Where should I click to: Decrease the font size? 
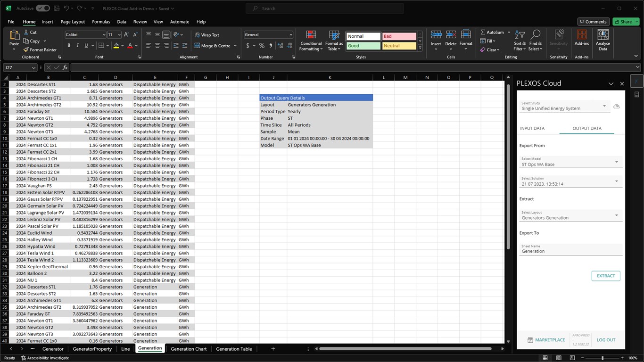[x=135, y=35]
